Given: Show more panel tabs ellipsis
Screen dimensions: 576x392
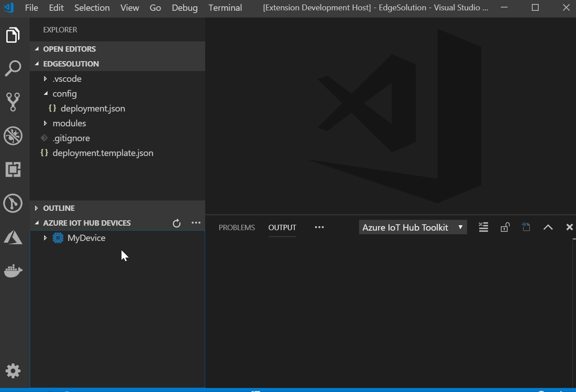Looking at the screenshot, I should coord(319,227).
